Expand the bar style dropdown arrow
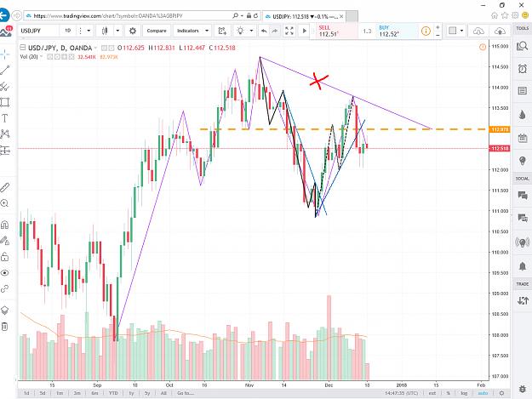 pos(117,31)
